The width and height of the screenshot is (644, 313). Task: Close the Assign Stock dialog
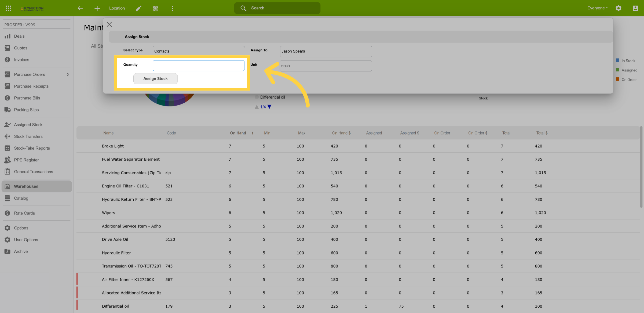pos(109,24)
